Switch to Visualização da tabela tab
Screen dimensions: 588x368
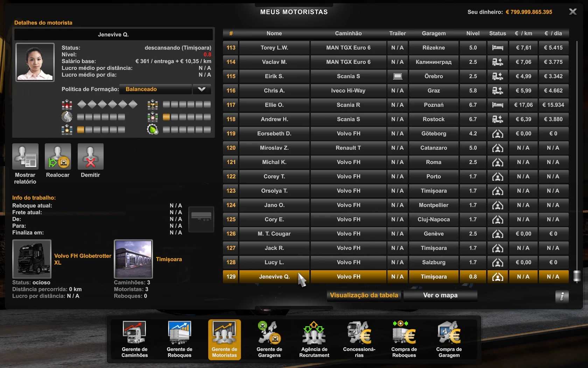click(x=364, y=295)
